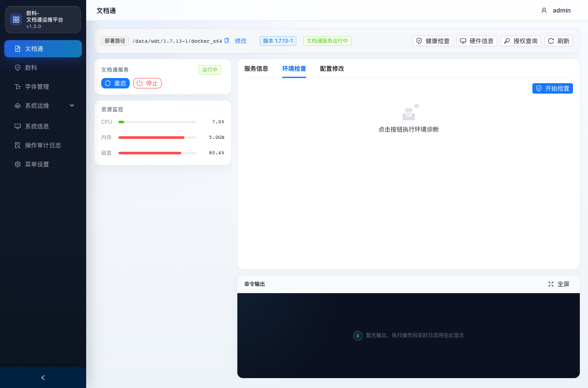Open the 硬件信息 button
Viewport: 588px width, 388px height.
pos(477,41)
